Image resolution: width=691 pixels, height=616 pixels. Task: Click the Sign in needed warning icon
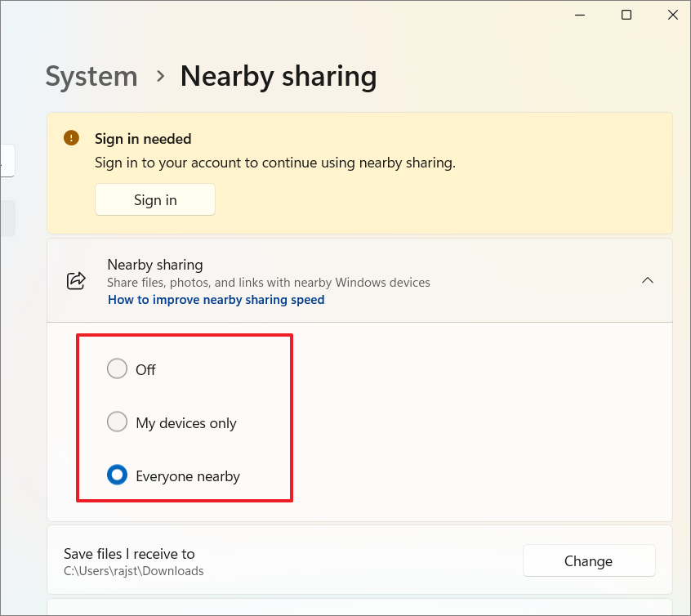[x=71, y=138]
